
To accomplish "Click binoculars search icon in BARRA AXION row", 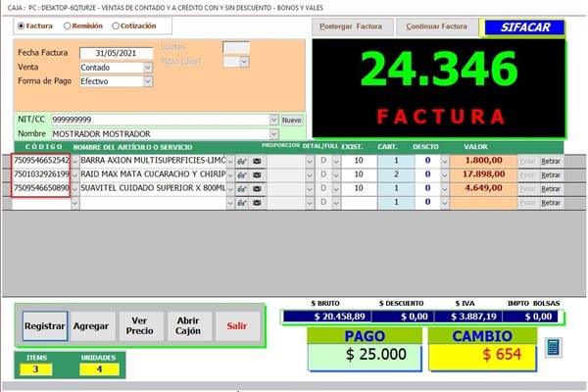I will pyautogui.click(x=242, y=162).
